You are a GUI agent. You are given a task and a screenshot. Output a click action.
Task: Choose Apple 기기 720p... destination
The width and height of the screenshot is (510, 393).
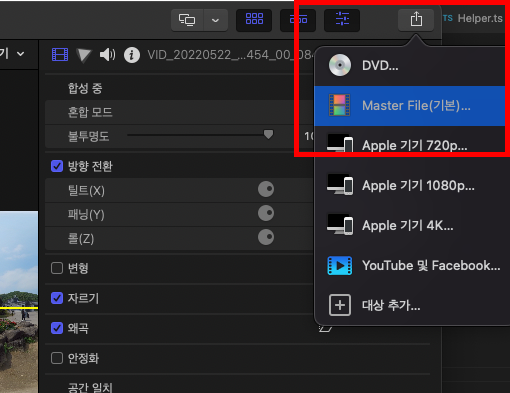412,146
